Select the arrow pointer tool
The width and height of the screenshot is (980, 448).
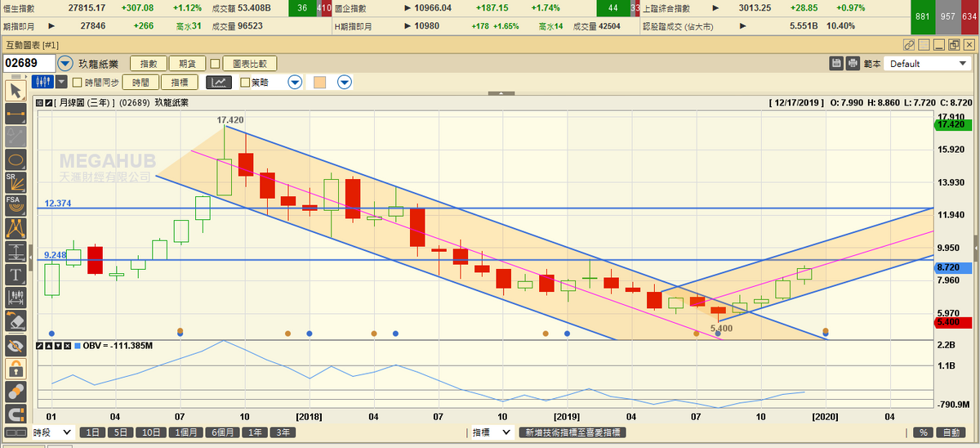14,89
